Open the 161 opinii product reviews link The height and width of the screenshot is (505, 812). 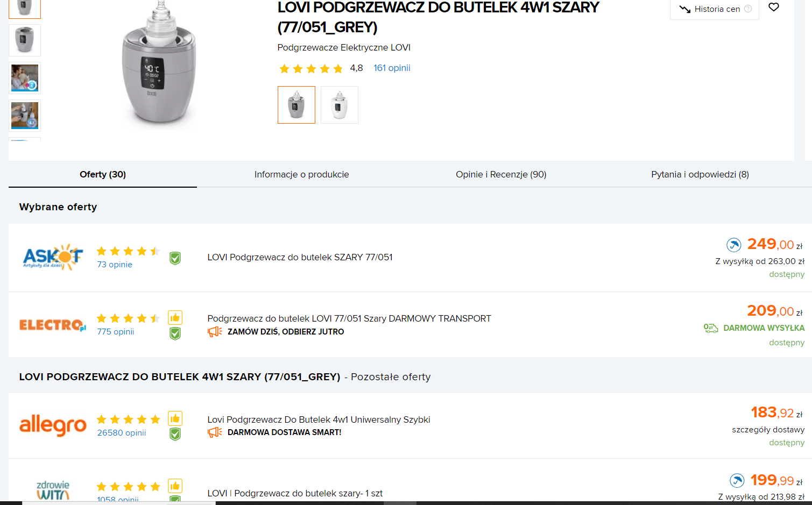pyautogui.click(x=392, y=68)
